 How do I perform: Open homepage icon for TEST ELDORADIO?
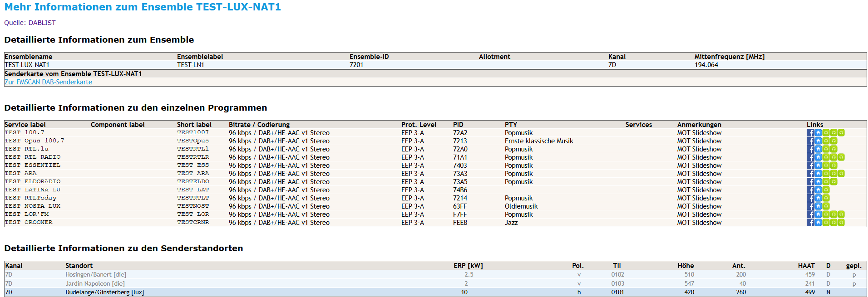point(818,182)
